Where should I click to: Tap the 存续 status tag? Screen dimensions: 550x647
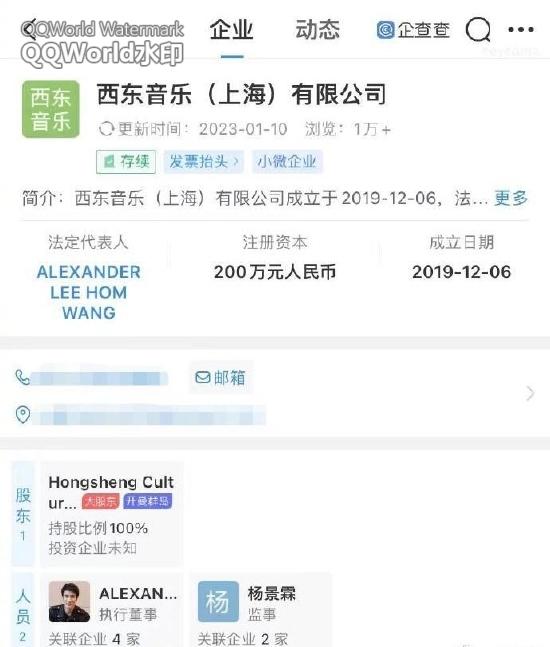pyautogui.click(x=126, y=161)
